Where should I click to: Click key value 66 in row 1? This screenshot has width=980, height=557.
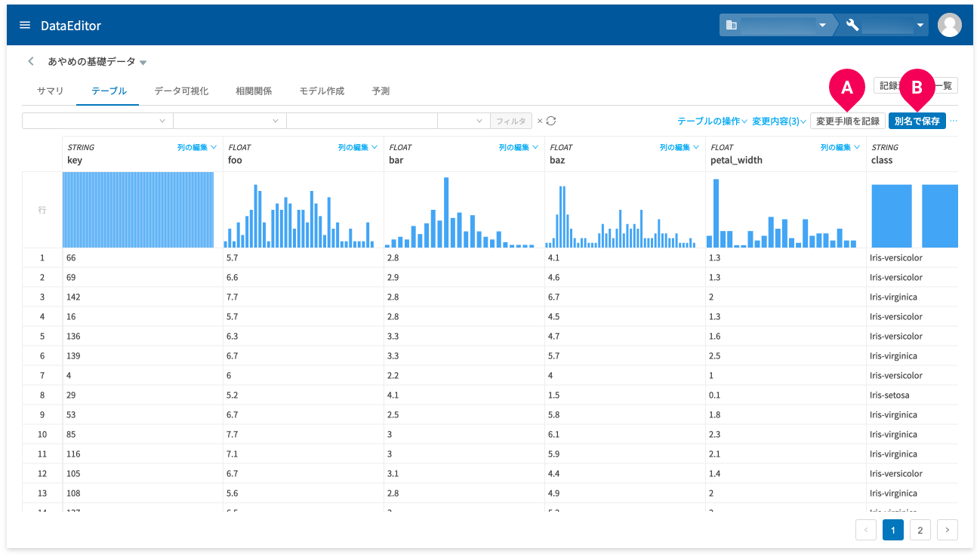71,257
